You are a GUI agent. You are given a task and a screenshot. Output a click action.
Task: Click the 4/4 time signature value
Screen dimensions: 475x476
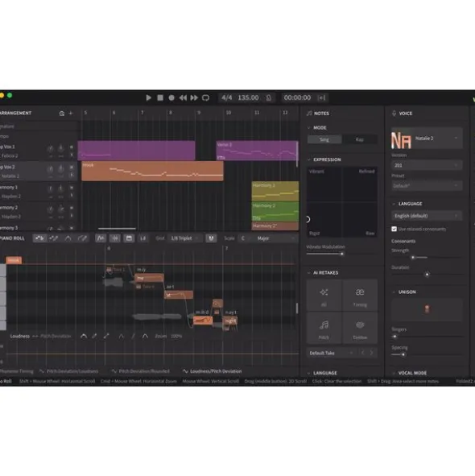tap(227, 97)
